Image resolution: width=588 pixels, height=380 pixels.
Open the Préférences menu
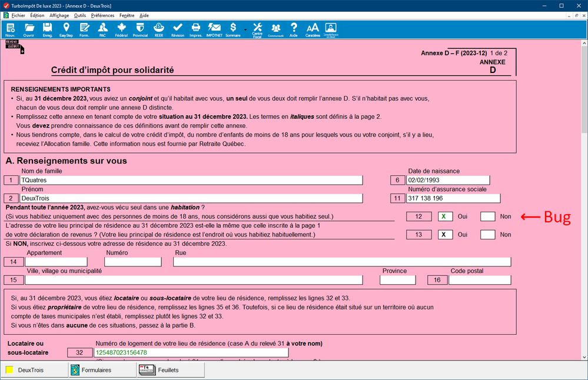[x=102, y=15]
